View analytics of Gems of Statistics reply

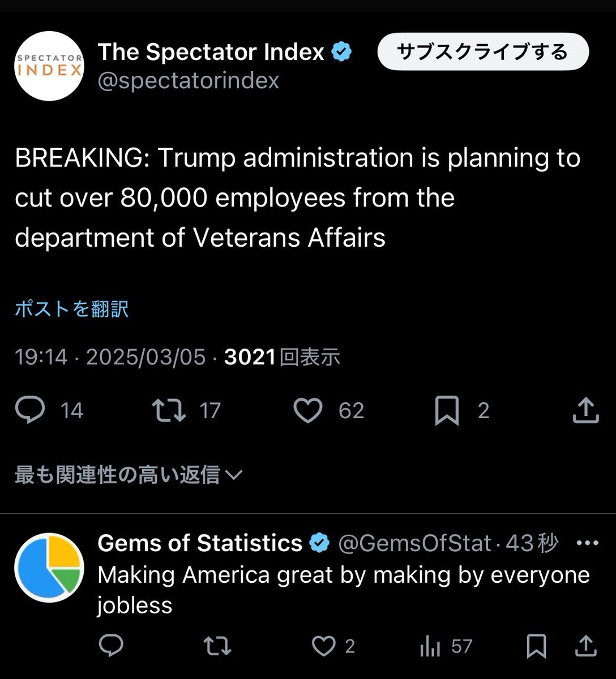coord(430,646)
